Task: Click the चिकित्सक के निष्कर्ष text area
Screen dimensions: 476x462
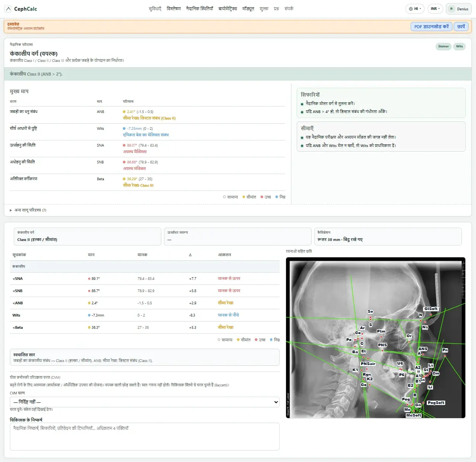Action: coord(145,436)
